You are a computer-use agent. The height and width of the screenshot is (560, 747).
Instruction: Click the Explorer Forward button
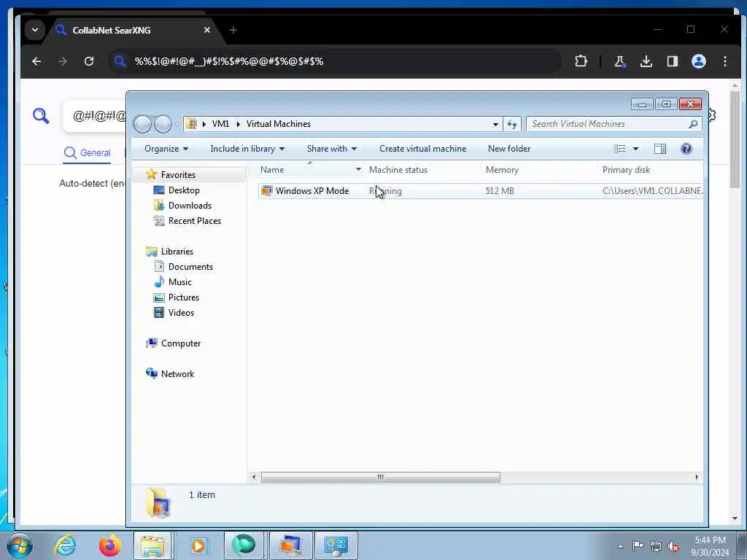(x=163, y=124)
